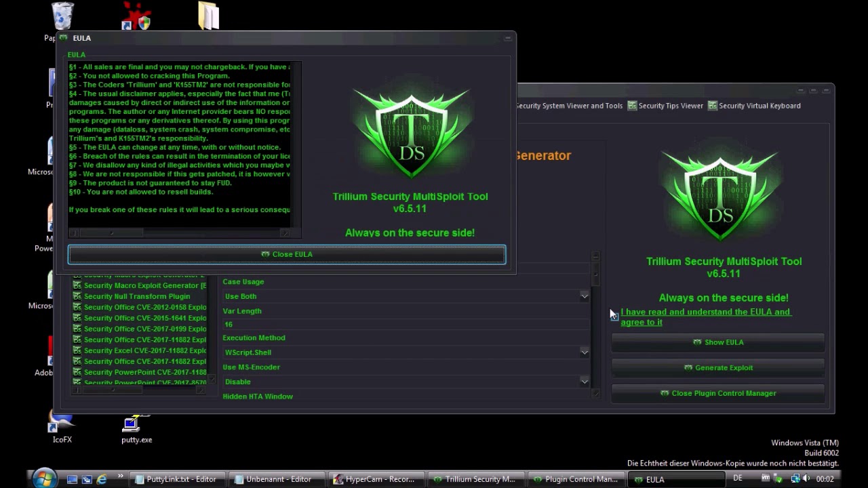
Task: Open the Windows Start orb
Action: [x=44, y=479]
